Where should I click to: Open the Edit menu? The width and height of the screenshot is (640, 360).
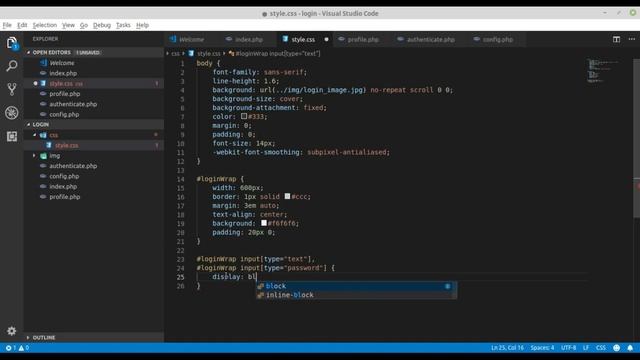click(x=22, y=25)
